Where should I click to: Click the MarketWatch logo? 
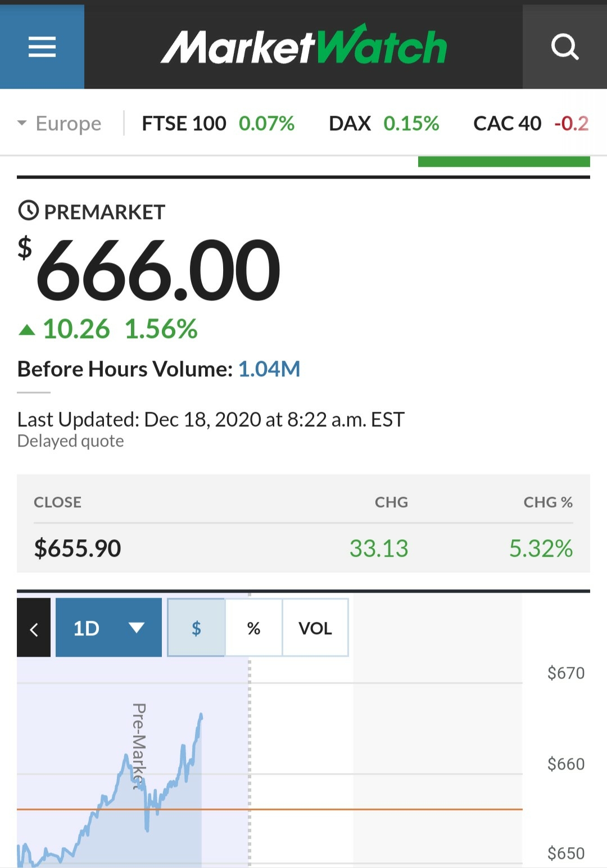tap(303, 47)
